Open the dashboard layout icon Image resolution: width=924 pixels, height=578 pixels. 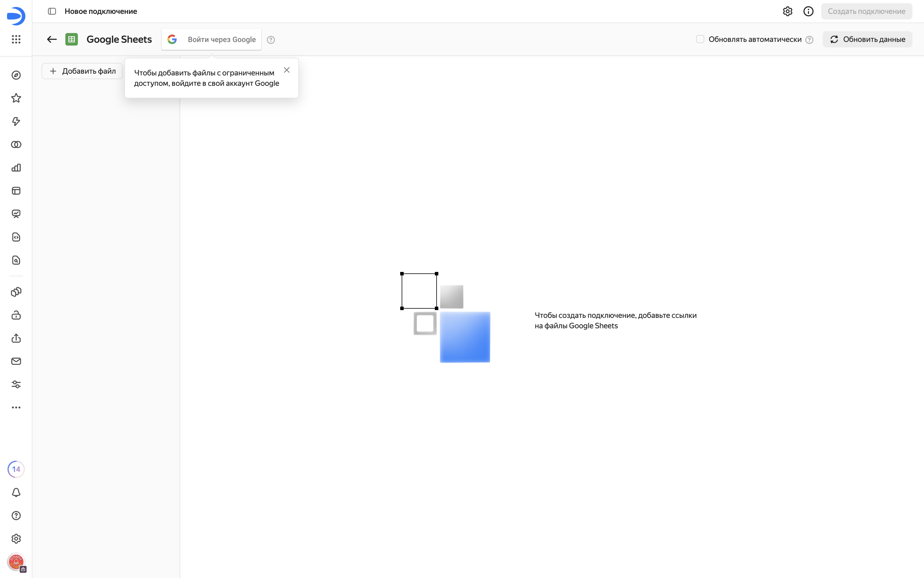(x=16, y=191)
